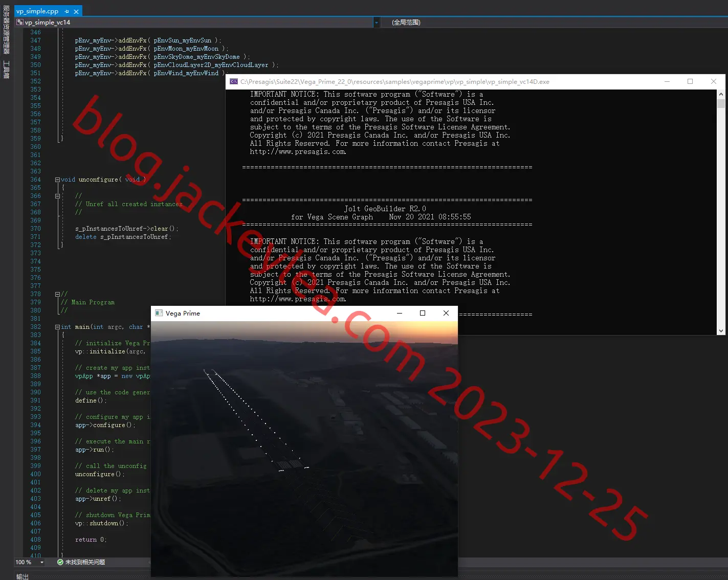728x580 pixels.
Task: Click the green no-issues check icon
Action: [60, 562]
